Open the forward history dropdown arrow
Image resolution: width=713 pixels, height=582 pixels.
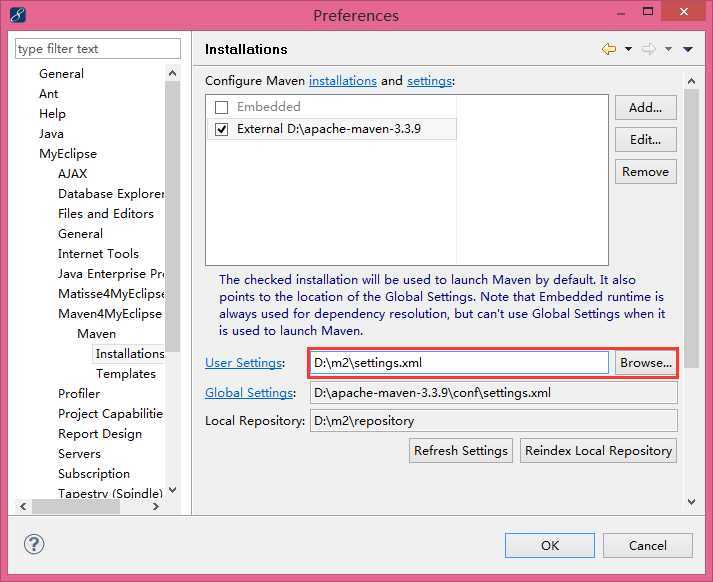tap(668, 49)
